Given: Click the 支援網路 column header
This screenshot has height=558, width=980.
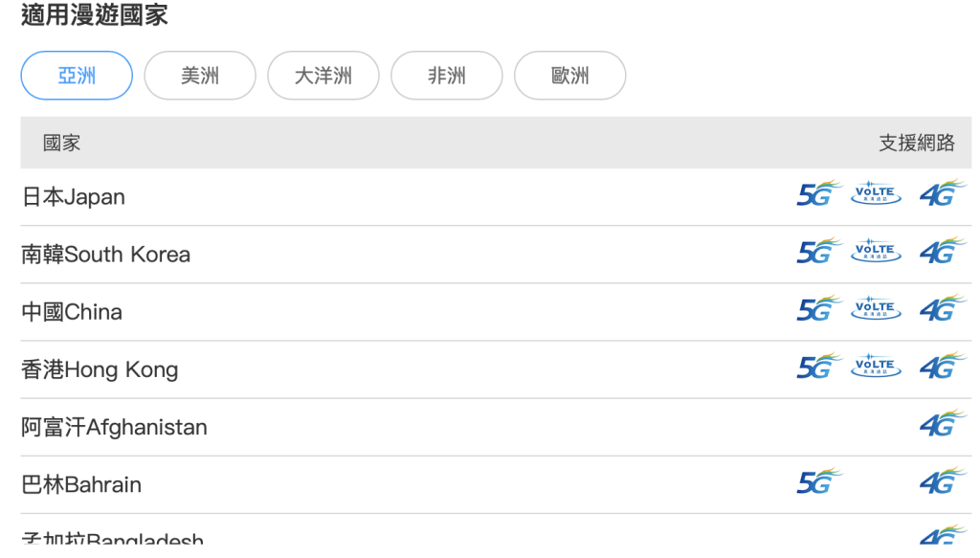Looking at the screenshot, I should coord(917,144).
